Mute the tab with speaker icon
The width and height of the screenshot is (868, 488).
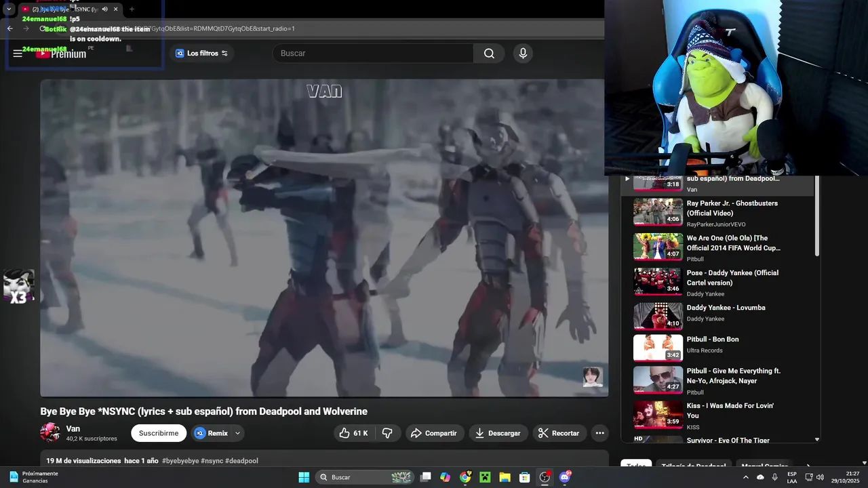point(104,9)
